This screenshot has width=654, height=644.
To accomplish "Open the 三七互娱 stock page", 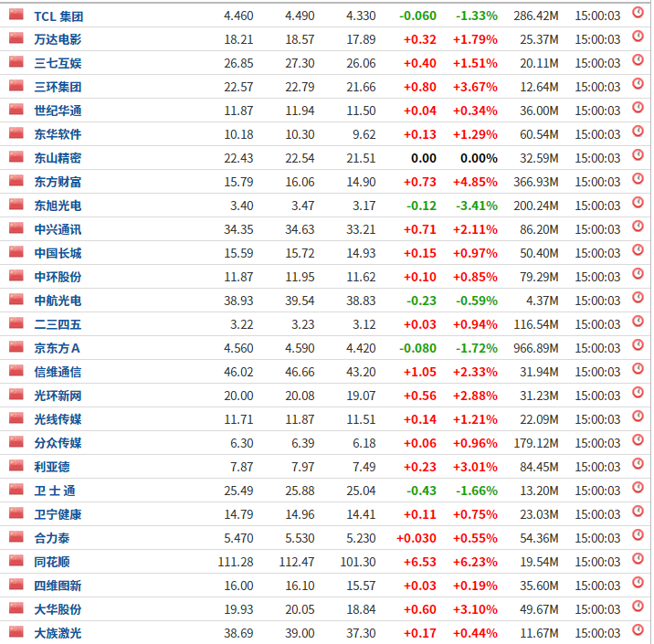I will coord(58,63).
